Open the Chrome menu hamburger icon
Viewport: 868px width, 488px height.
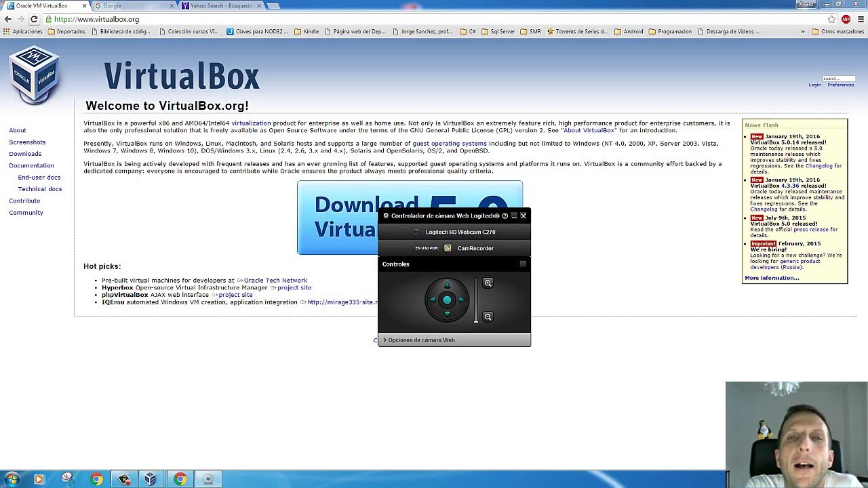(x=860, y=19)
